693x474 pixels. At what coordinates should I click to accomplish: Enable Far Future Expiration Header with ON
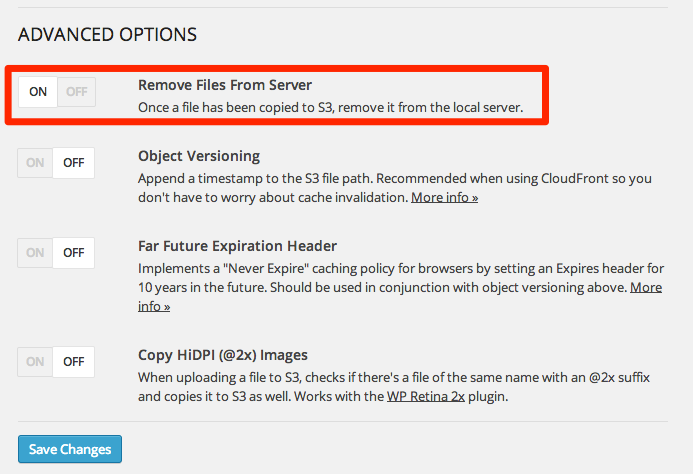35,253
